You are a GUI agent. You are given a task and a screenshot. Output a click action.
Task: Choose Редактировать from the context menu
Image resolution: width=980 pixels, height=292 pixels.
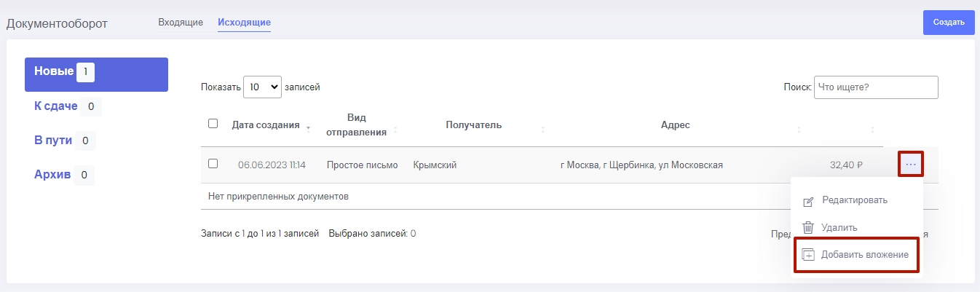point(854,200)
